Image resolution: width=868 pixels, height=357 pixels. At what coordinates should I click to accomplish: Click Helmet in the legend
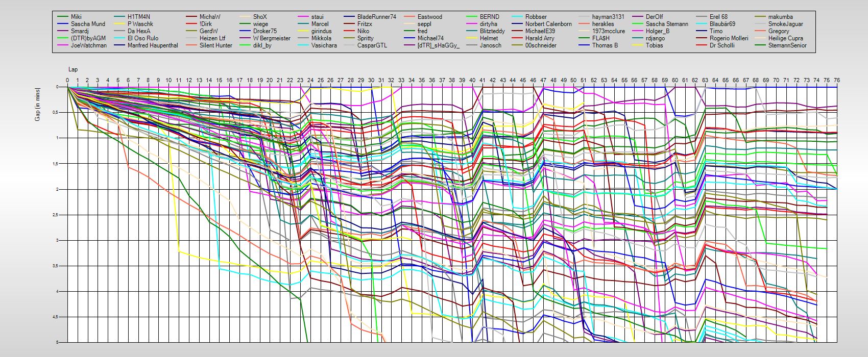click(x=489, y=38)
